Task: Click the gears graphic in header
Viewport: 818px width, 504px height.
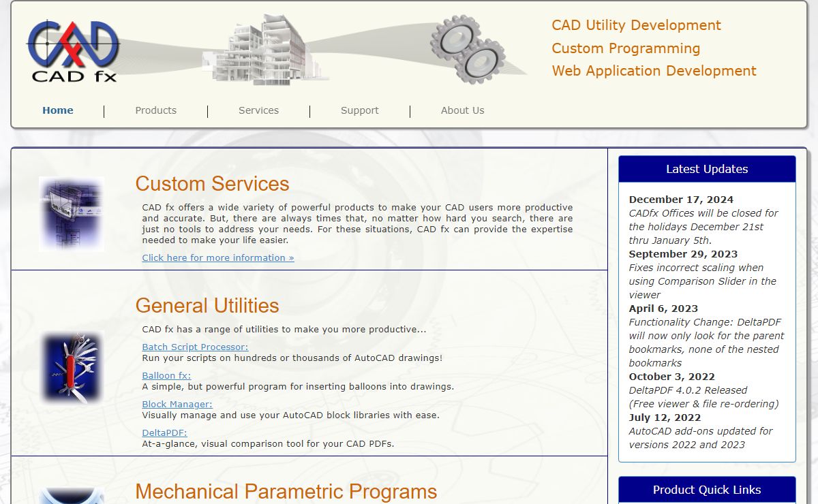Action: (x=468, y=49)
